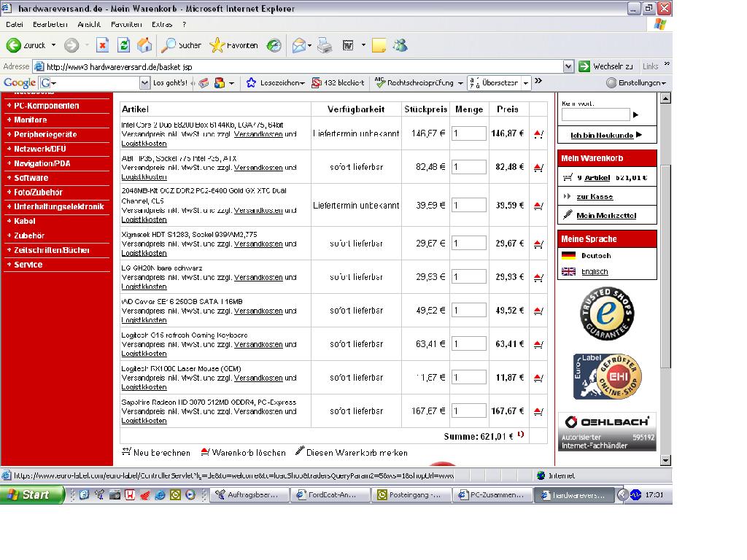Click Versandkosten link in LG GH20N row
Viewport: 747px width, 560px height.
[258, 278]
